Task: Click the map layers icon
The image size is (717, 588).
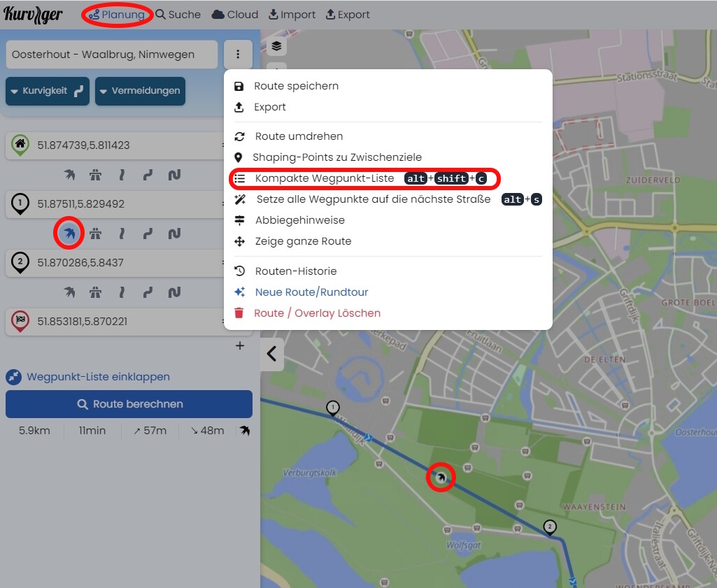Action: 276,46
